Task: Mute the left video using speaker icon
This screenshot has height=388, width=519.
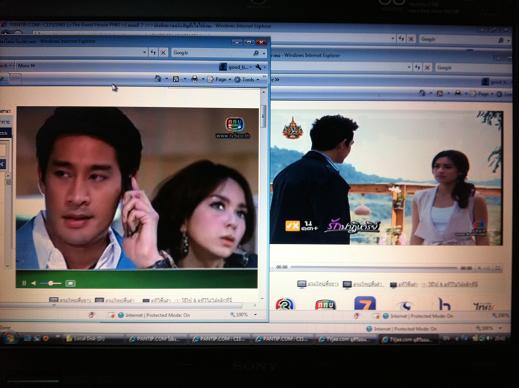Action: 33,283
